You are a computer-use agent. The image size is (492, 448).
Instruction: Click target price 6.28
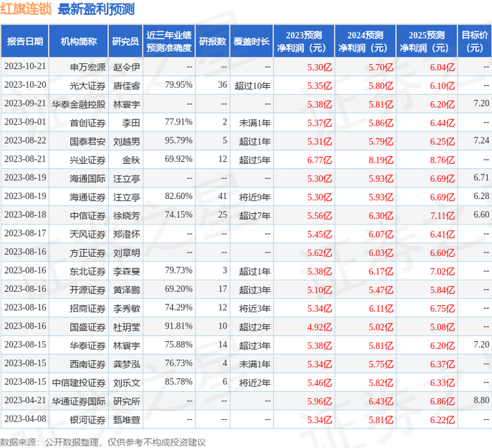click(x=481, y=196)
